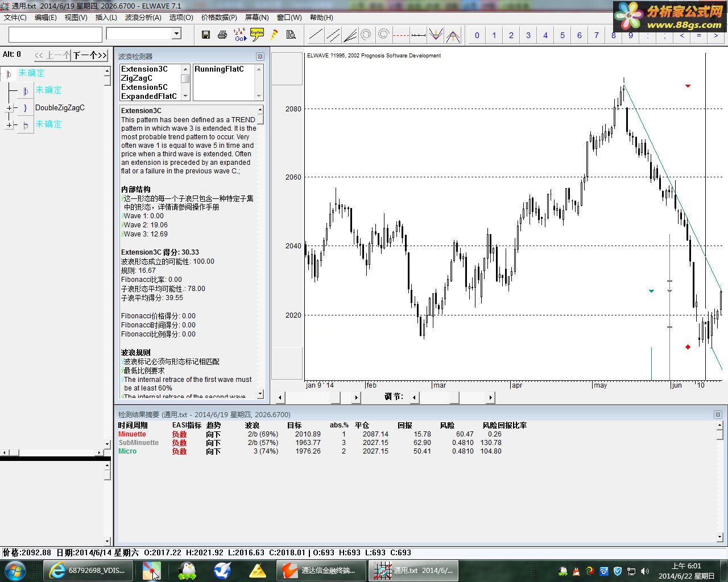Click the Print toolbar icon
The width and height of the screenshot is (728, 582).
[222, 35]
